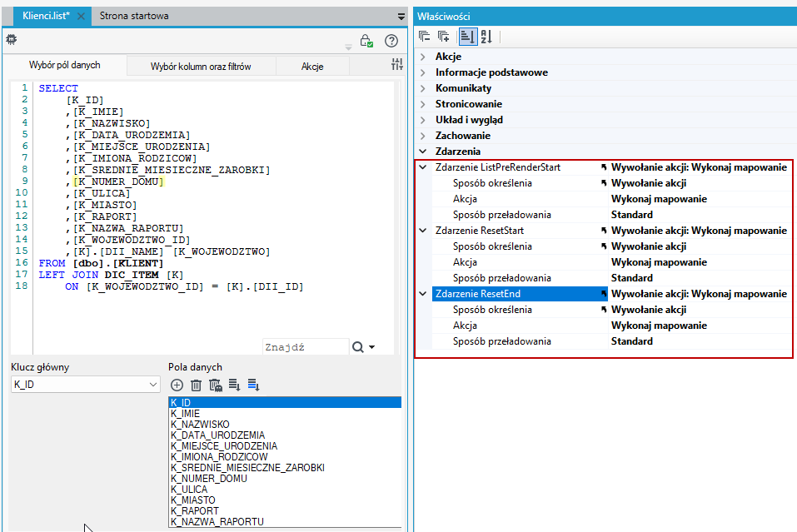Open the Klucz główny combo box
Screen dimensions: 797x532
pos(86,385)
